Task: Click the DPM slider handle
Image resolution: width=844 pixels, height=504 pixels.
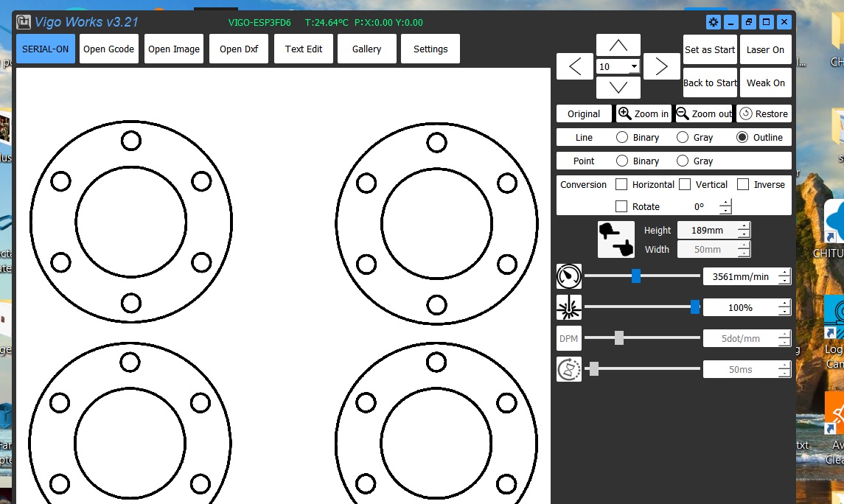Action: pyautogui.click(x=619, y=337)
